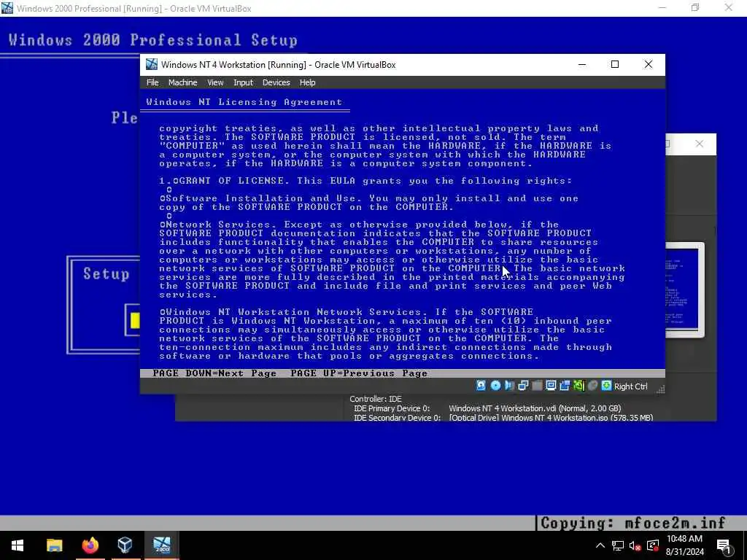Open VirtualBox Manager from the taskbar
The height and width of the screenshot is (560, 747).
coord(125,545)
